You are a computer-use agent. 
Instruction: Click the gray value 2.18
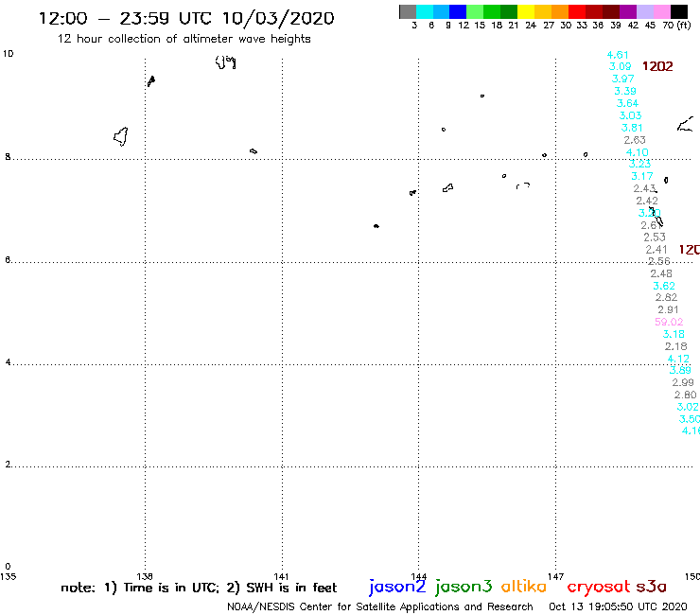coord(676,346)
